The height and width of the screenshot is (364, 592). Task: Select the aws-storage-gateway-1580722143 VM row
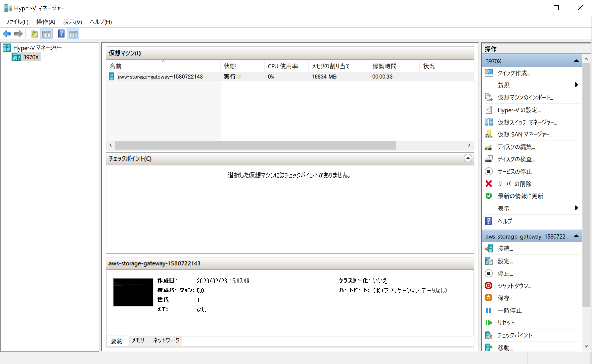(290, 77)
